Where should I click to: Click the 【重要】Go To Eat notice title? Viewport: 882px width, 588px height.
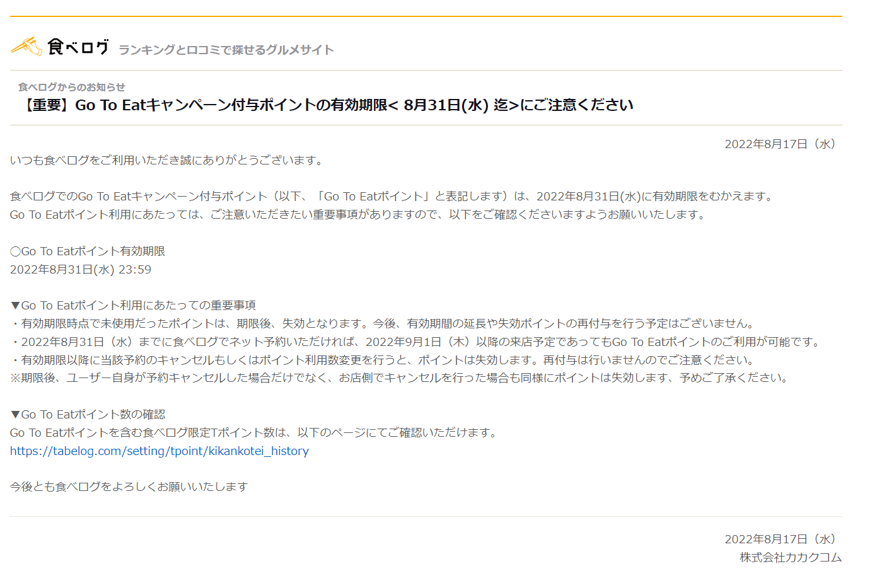tap(326, 105)
